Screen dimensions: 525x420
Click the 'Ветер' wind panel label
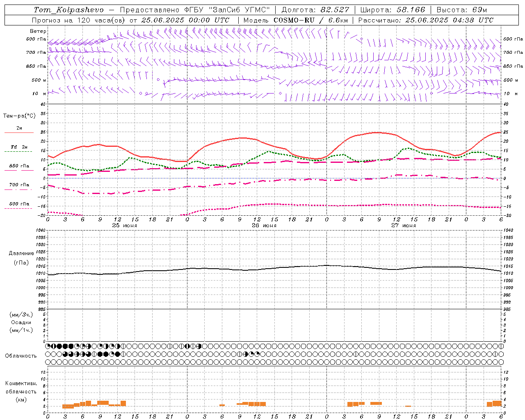tap(38, 31)
